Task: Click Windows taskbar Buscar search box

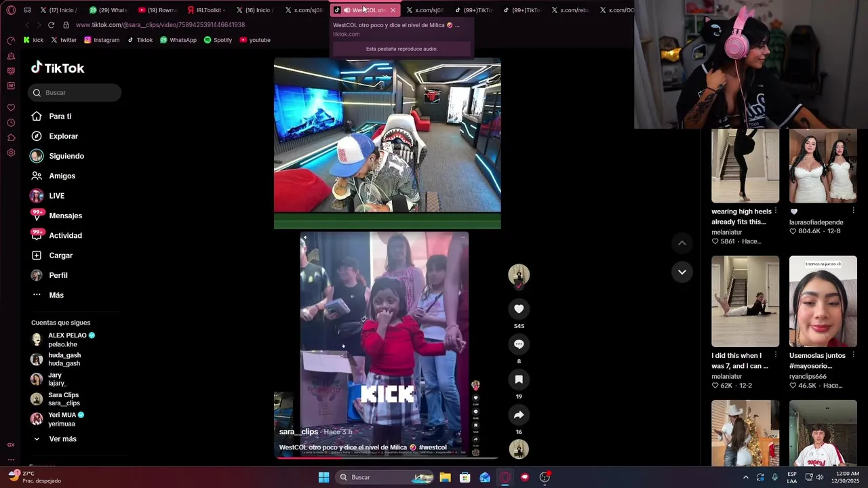Action: coord(385,477)
